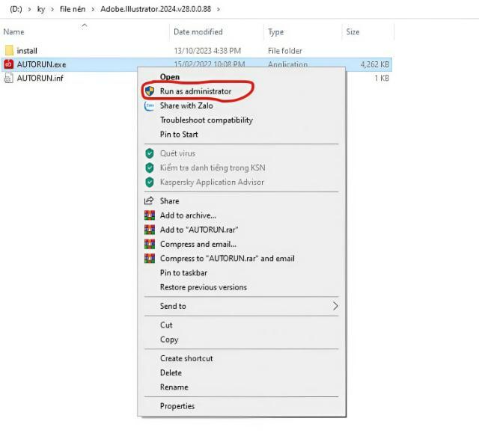
Task: Click the AUTORUN.inf file icon
Action: 9,78
